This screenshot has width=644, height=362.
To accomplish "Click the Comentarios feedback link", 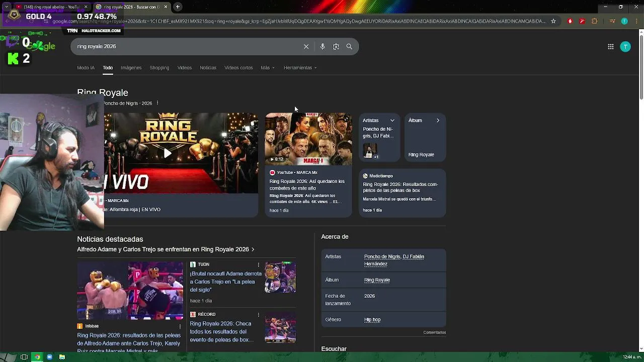I will coord(434,332).
